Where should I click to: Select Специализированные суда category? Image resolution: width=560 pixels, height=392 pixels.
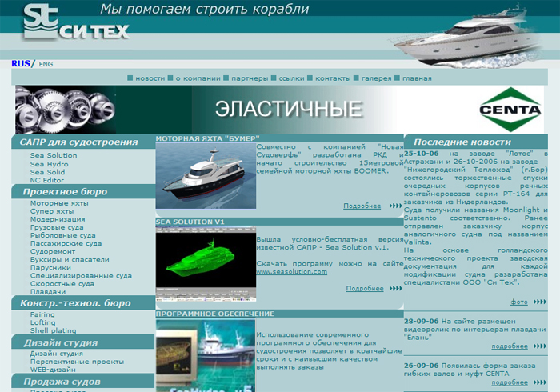coord(81,276)
